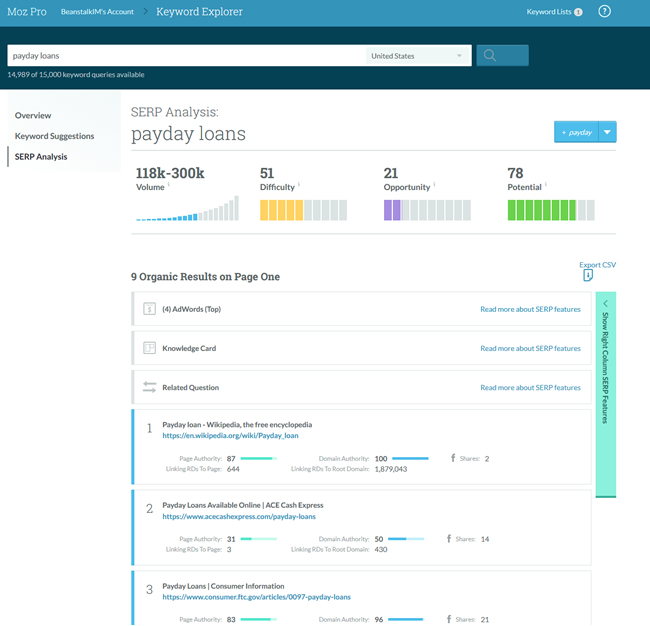Go to Keyword Suggestions
This screenshot has height=626, width=650.
pos(54,136)
